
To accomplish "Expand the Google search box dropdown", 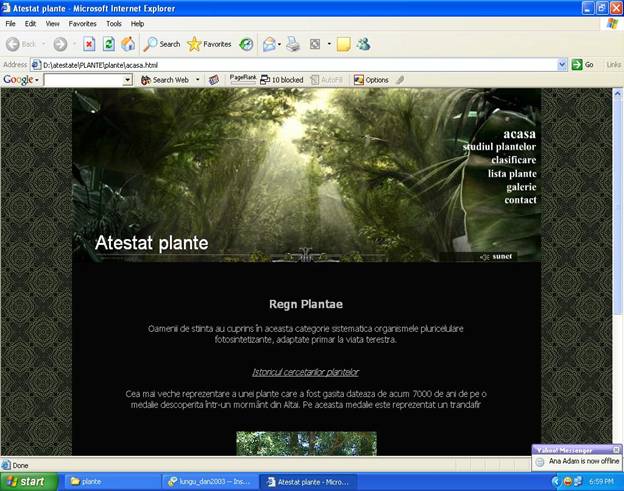I will pyautogui.click(x=127, y=80).
